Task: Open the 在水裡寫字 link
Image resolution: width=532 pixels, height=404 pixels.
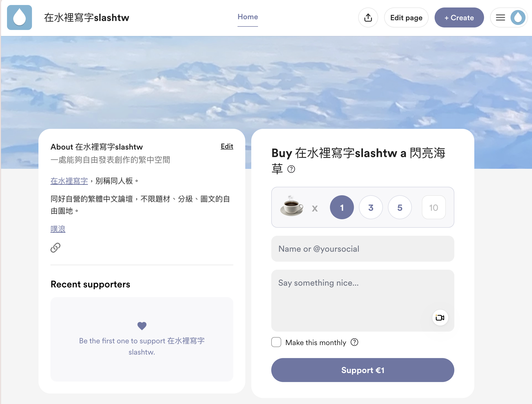Action: pyautogui.click(x=69, y=181)
